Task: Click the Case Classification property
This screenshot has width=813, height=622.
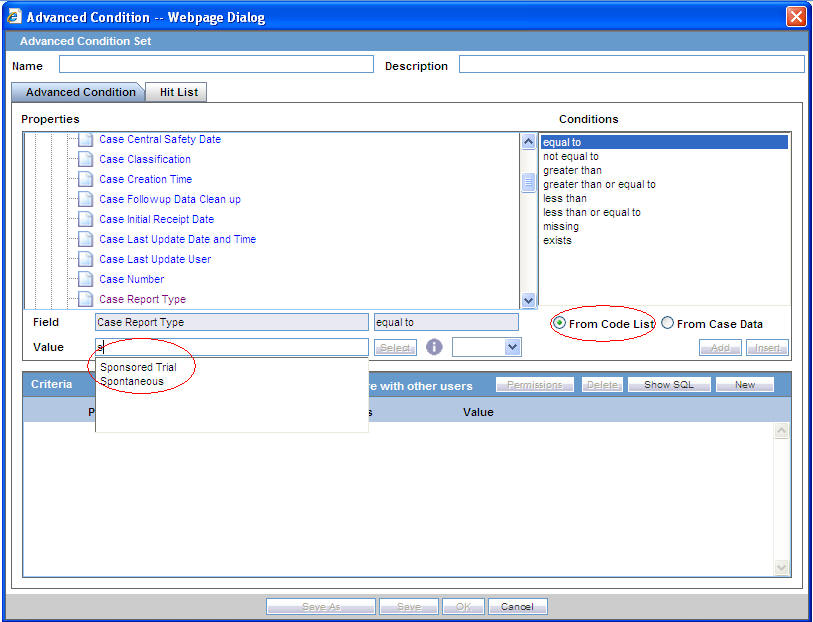Action: coord(145,159)
